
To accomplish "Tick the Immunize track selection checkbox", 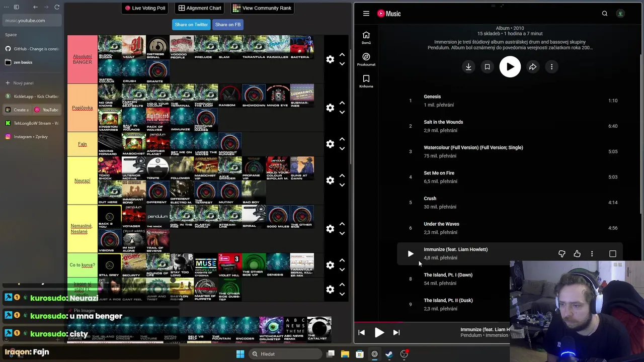I will point(613,254).
